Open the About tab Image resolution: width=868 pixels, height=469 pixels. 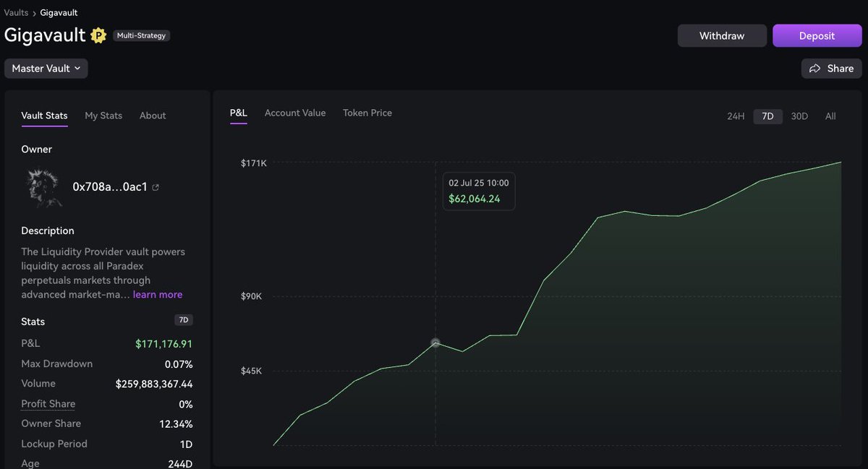[x=153, y=116]
